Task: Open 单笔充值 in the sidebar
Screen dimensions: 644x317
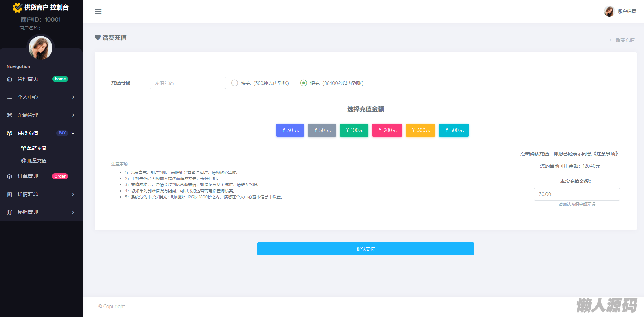Action: tap(37, 148)
